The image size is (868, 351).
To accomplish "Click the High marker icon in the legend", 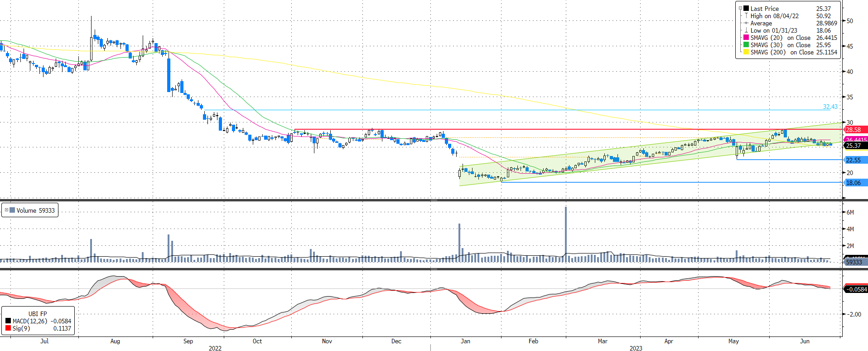I will pos(746,15).
